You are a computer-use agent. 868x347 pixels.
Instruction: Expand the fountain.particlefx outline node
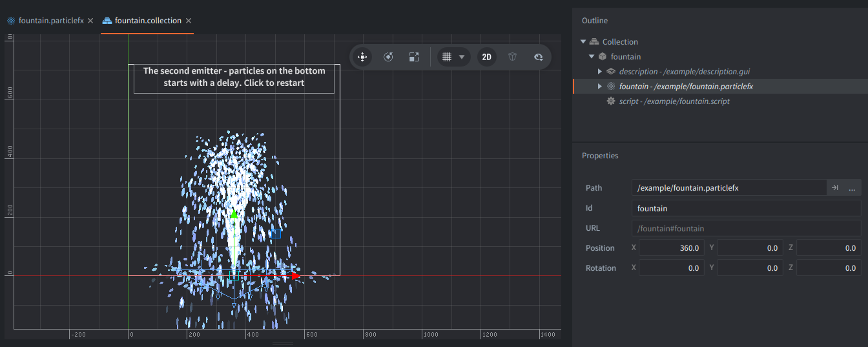600,87
